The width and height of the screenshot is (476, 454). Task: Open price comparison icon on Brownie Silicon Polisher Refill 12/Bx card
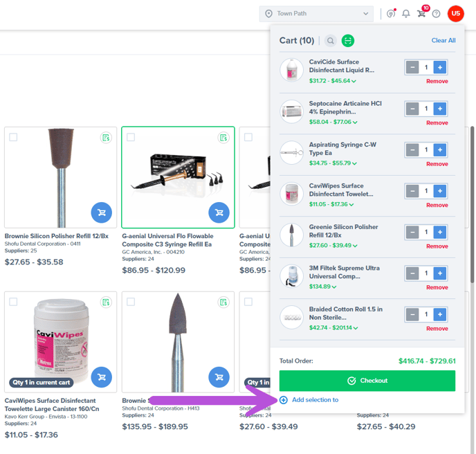tap(106, 138)
